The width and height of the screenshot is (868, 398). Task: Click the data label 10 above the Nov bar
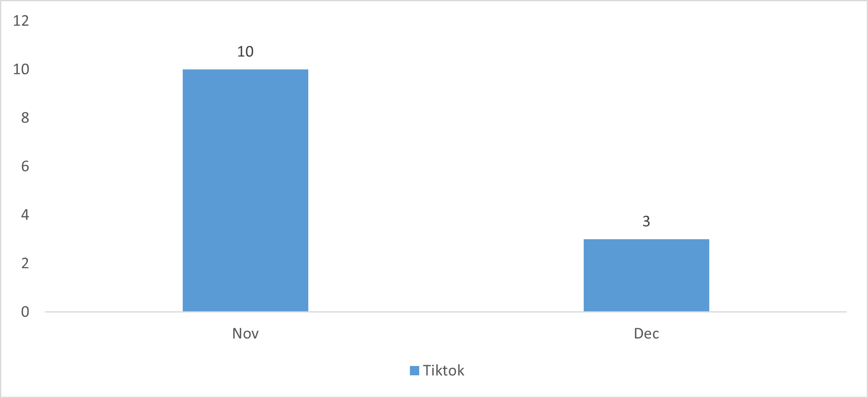coord(245,52)
